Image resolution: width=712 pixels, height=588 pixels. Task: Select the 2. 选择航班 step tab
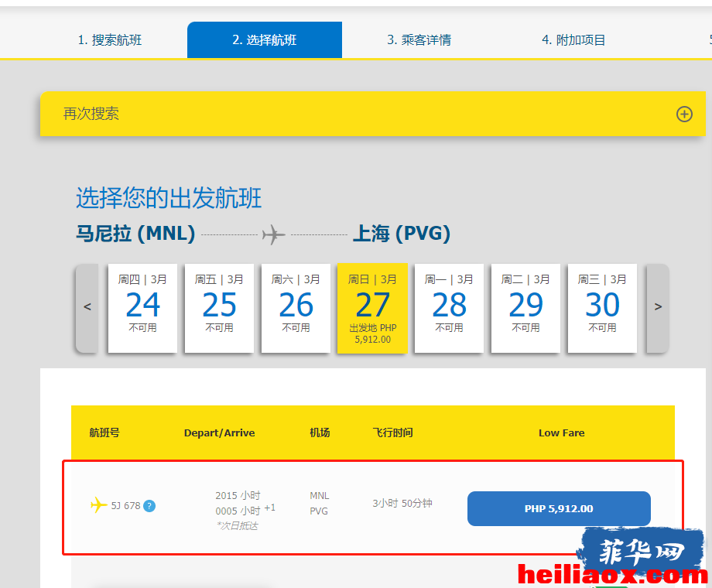pos(265,40)
